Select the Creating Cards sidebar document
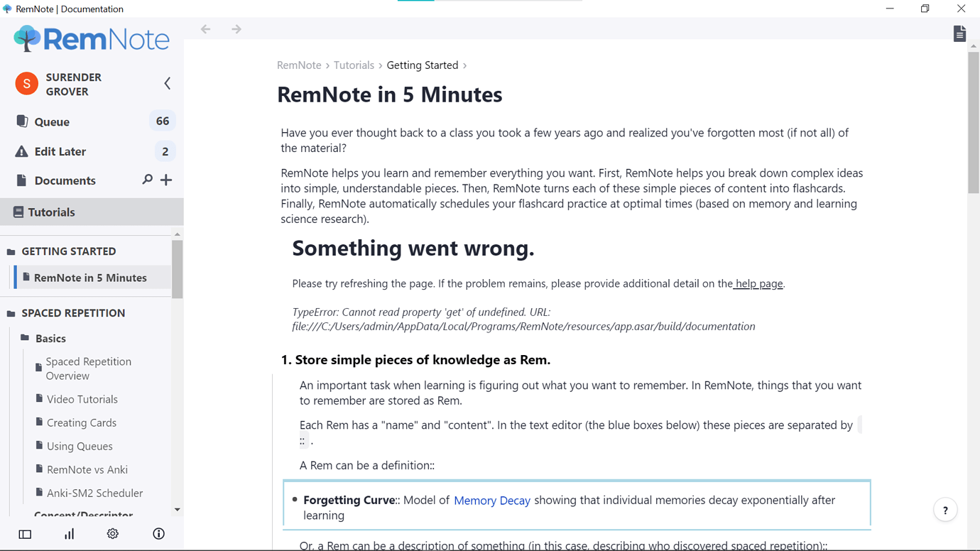Image resolution: width=980 pixels, height=551 pixels. coord(82,422)
